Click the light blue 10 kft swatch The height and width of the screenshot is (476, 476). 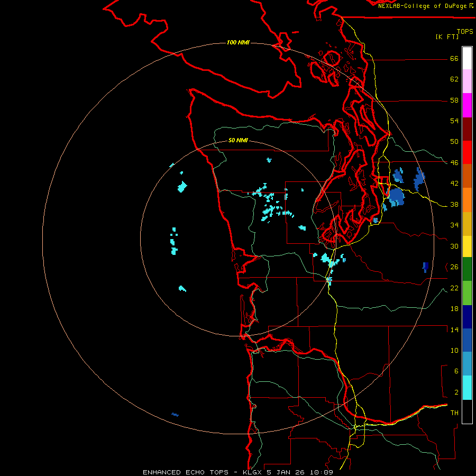(467, 364)
